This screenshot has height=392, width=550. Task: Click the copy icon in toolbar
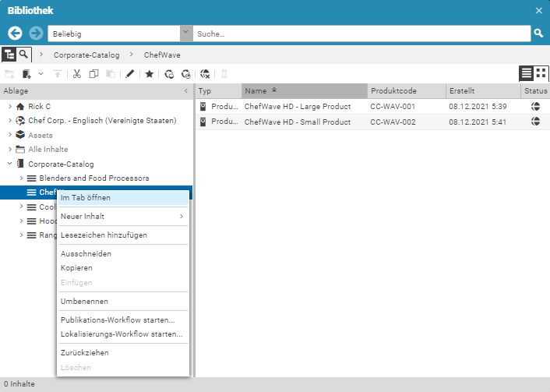pyautogui.click(x=93, y=74)
